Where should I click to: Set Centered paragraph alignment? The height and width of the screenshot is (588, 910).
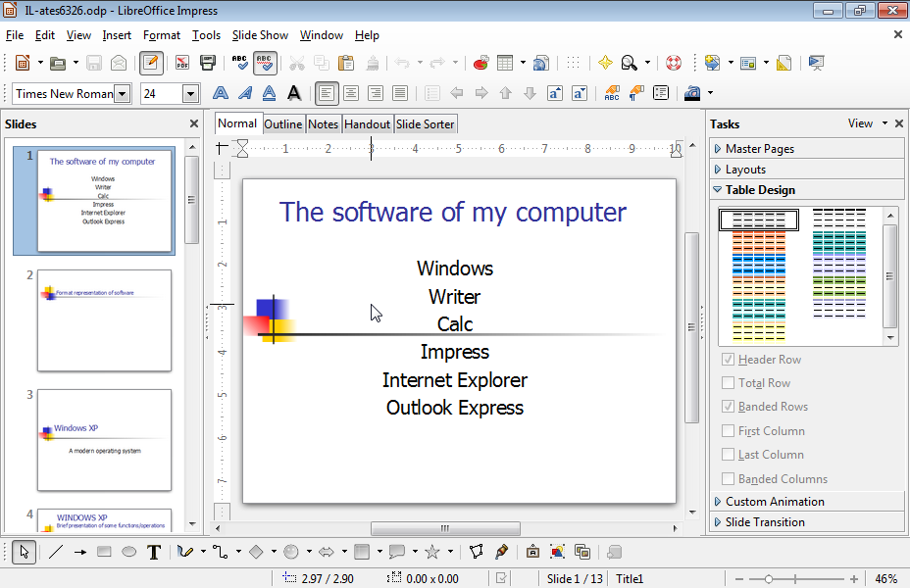tap(351, 93)
